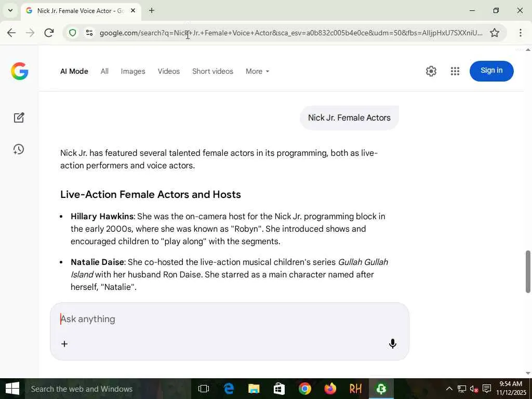Click the Sign in button
The image size is (532, 399).
click(491, 71)
